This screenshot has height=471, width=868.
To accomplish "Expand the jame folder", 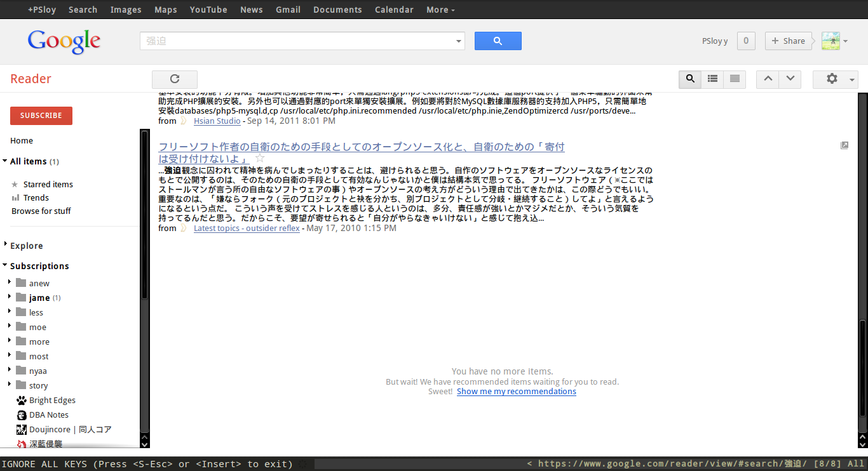I will tap(10, 297).
